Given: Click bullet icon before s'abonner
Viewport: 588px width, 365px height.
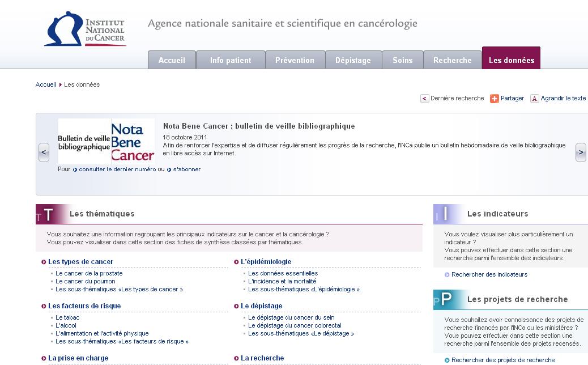Looking at the screenshot, I should [x=169, y=169].
